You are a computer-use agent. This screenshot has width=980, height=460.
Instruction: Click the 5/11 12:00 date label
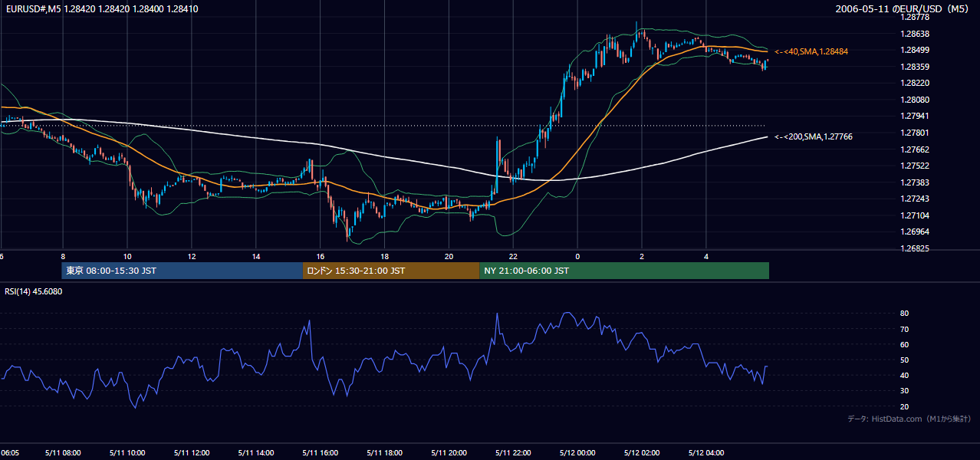192,452
